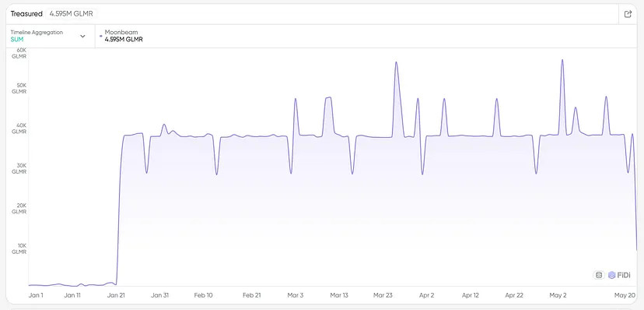The height and width of the screenshot is (310, 644).
Task: Click the Moonbeam purple legend dot
Action: (101, 36)
